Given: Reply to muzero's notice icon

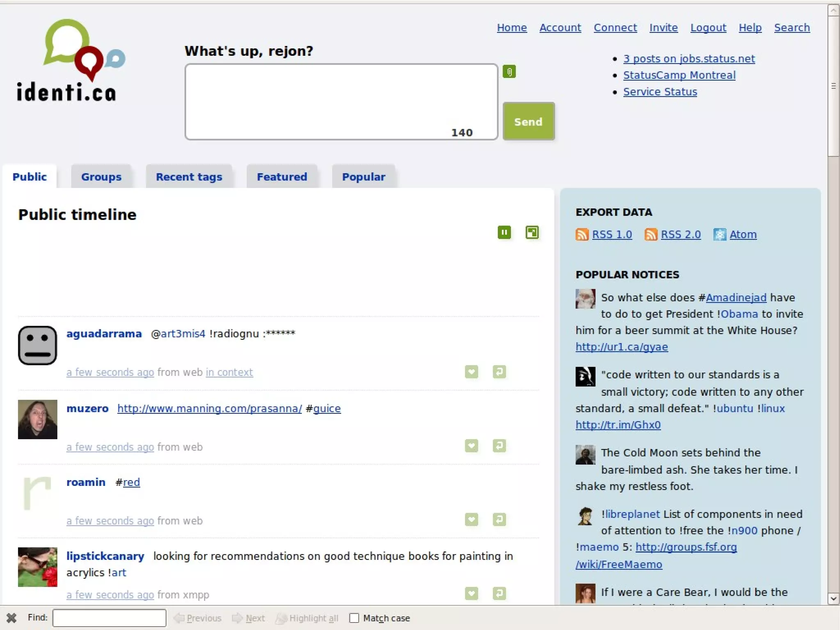Looking at the screenshot, I should pos(499,446).
